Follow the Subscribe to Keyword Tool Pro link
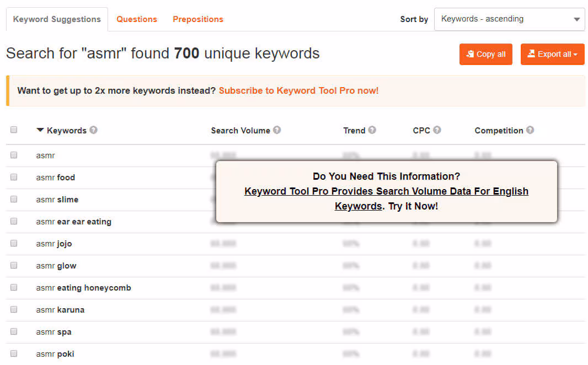Image resolution: width=588 pixels, height=365 pixels. click(x=298, y=90)
